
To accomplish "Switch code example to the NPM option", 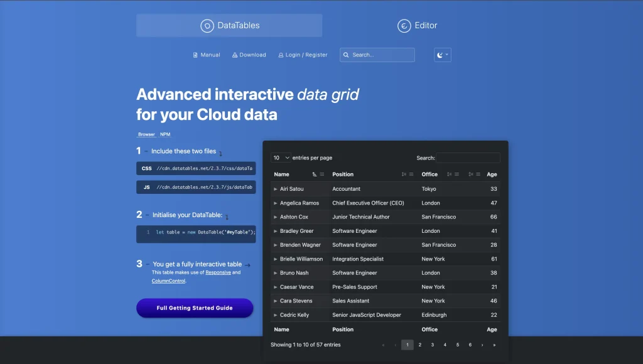I will click(165, 134).
